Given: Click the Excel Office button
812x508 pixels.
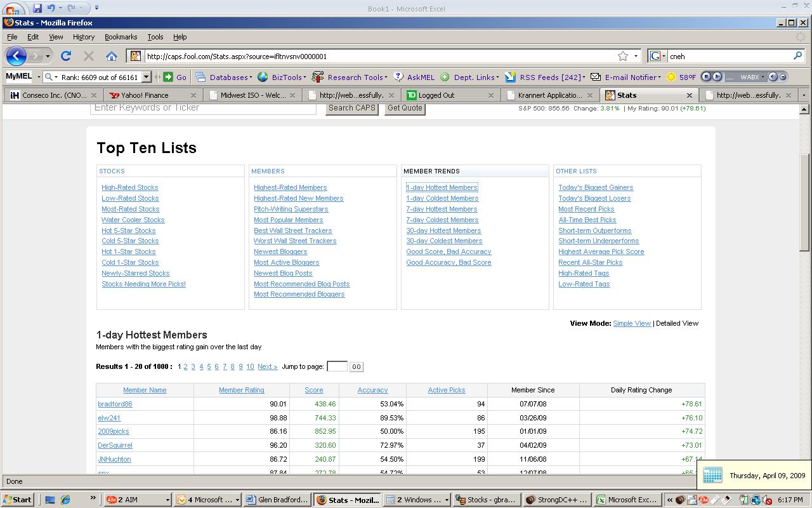Looking at the screenshot, I should (12, 8).
